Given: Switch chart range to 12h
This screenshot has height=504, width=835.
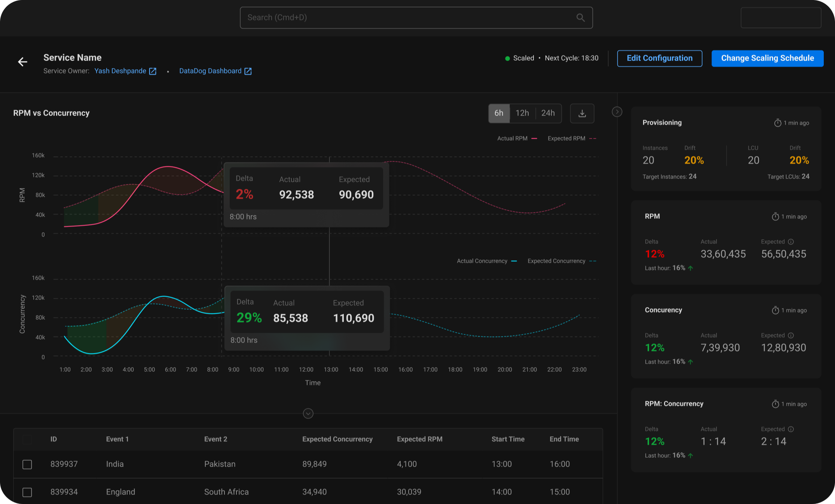Looking at the screenshot, I should [x=522, y=113].
